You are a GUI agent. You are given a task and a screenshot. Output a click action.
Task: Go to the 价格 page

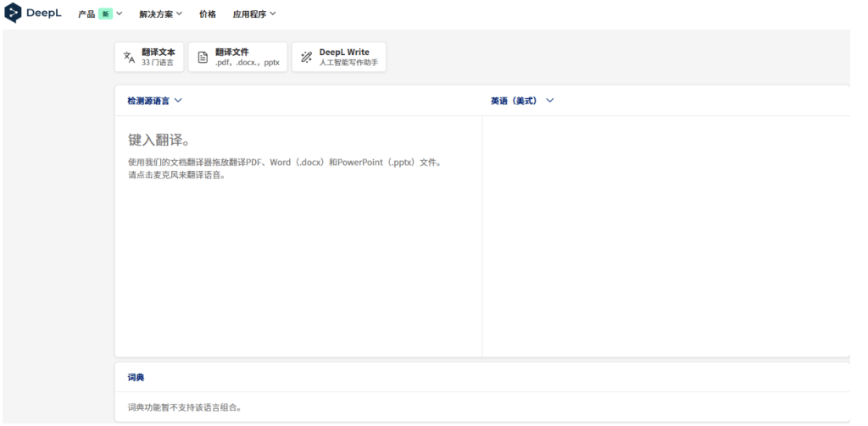tap(208, 14)
